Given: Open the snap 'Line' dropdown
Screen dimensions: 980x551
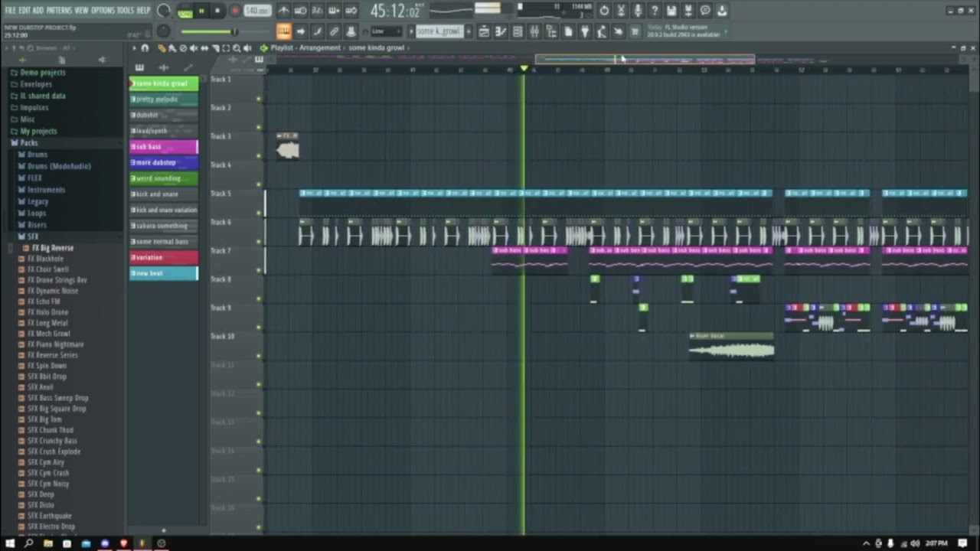Looking at the screenshot, I should [x=386, y=31].
